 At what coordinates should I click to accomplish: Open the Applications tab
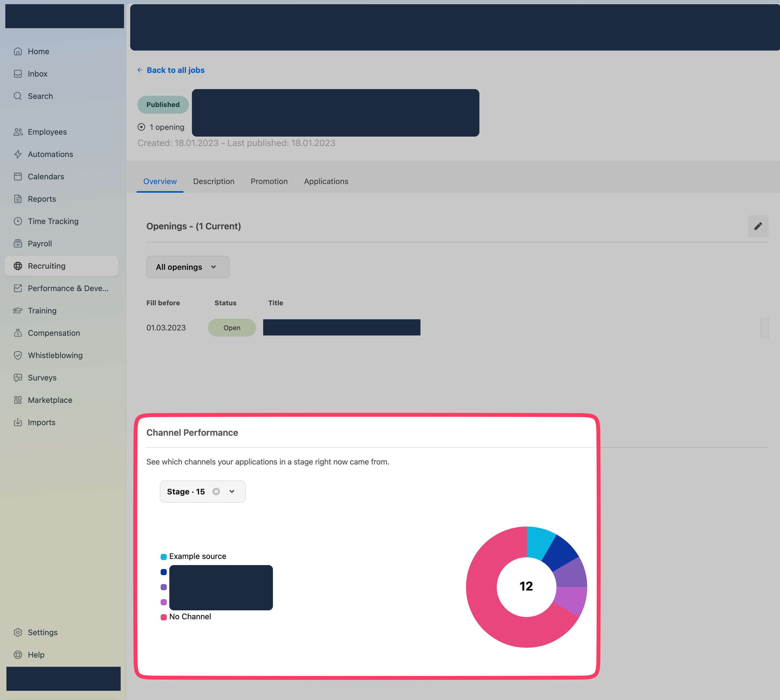[326, 182]
